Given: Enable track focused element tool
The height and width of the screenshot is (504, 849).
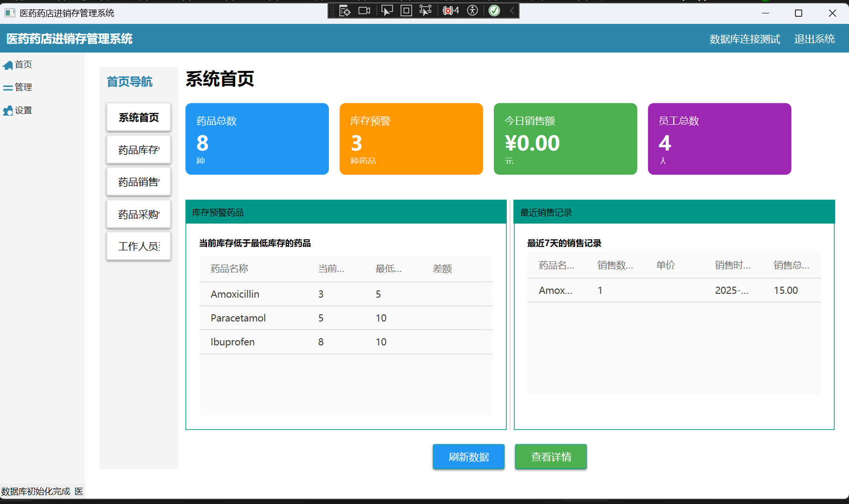Looking at the screenshot, I should click(425, 11).
